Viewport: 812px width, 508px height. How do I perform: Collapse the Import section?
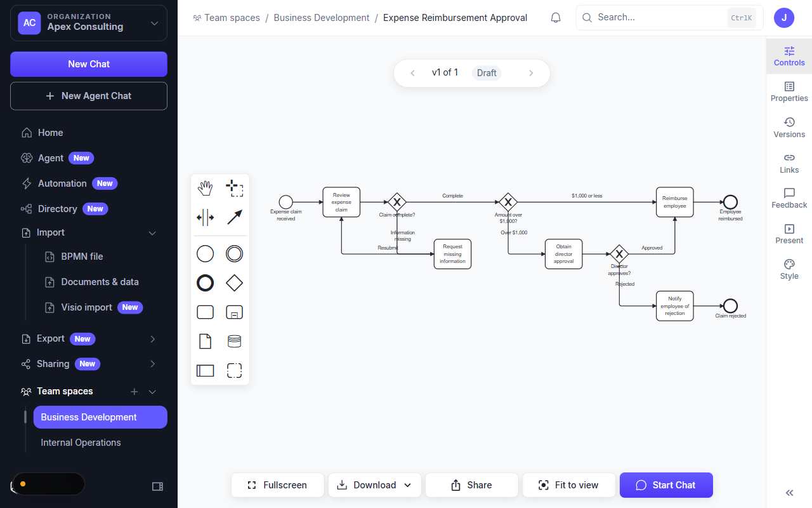pos(152,233)
